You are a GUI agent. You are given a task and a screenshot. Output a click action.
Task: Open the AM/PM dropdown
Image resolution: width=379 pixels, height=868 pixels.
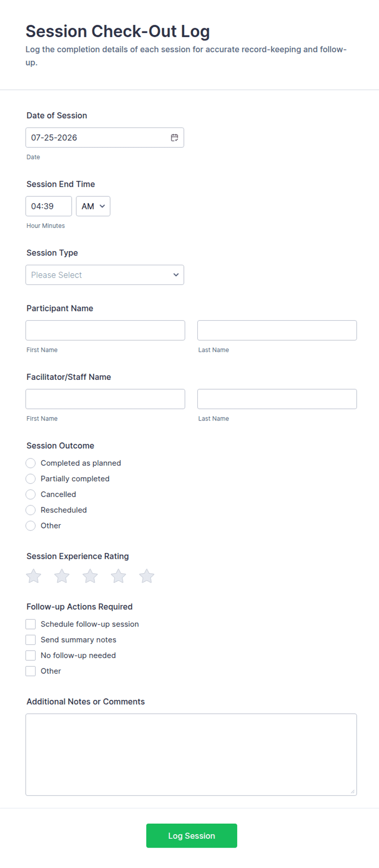point(93,206)
